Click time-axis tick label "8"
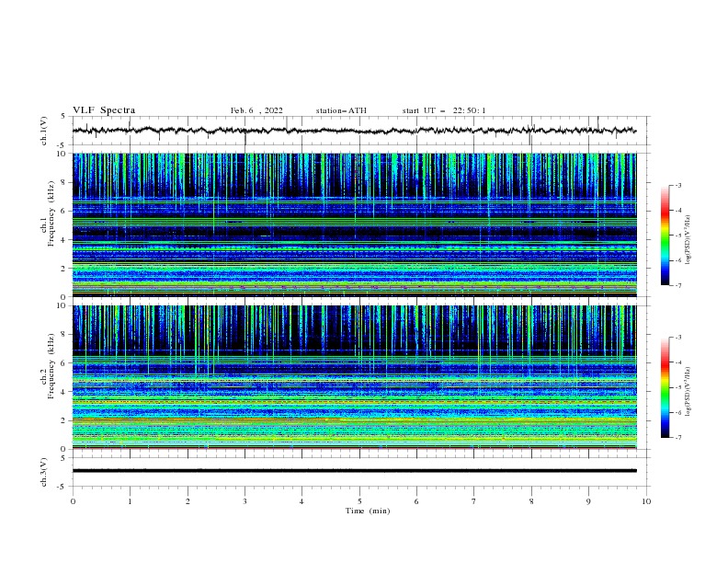Viewport: 728px width, 563px height. pos(531,501)
